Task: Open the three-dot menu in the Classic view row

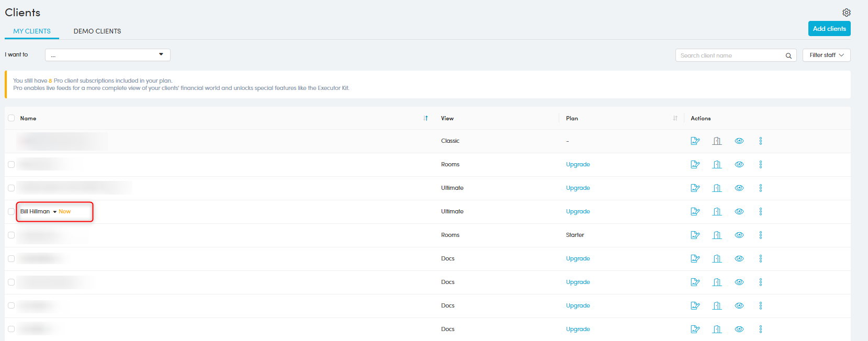Action: (760, 141)
